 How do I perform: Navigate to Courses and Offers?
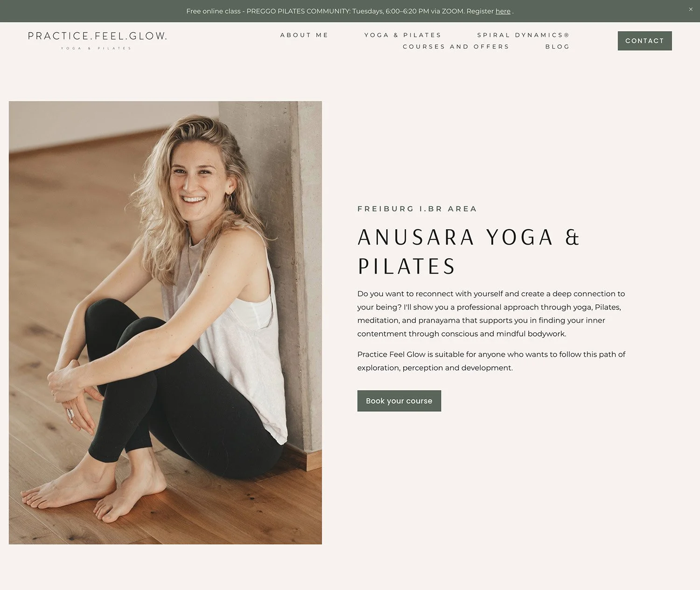point(456,47)
